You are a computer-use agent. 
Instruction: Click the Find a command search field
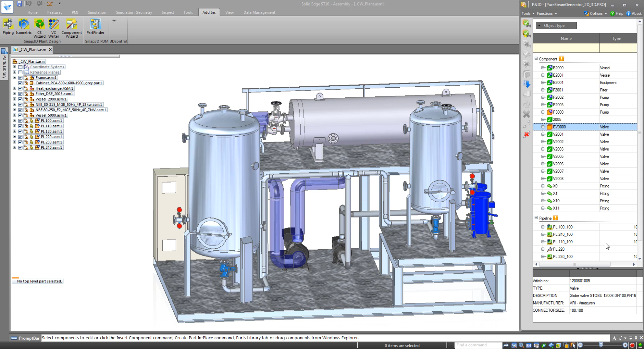pos(477,345)
